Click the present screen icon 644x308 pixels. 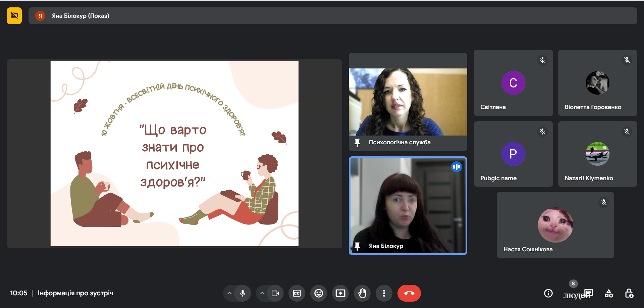tap(340, 293)
